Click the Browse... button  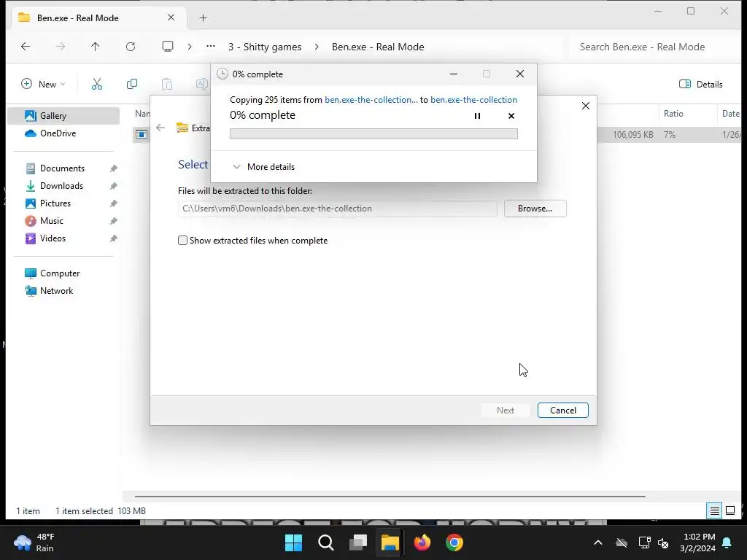pos(535,209)
